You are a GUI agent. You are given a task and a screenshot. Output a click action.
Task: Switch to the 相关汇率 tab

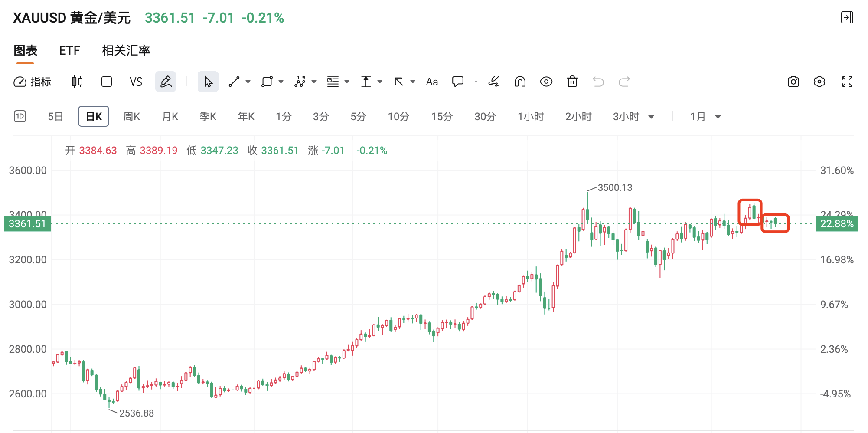[x=126, y=50]
